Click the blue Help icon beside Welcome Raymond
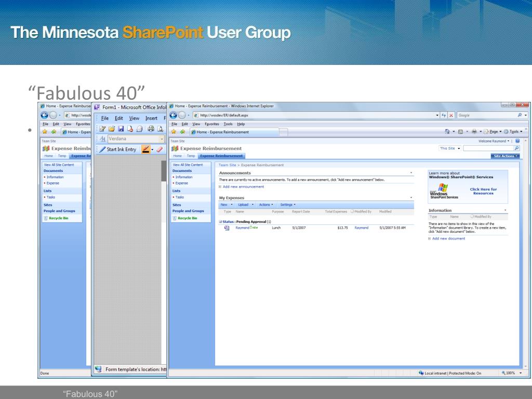 [x=517, y=141]
